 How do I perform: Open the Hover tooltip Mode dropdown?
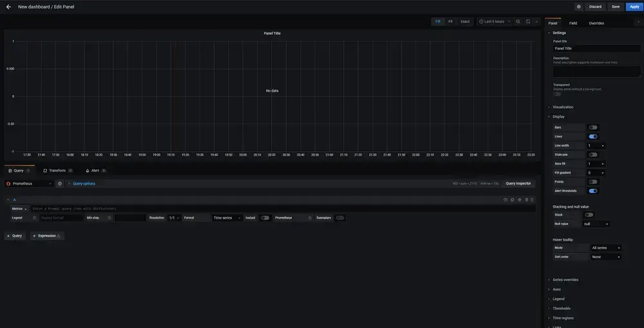point(606,248)
